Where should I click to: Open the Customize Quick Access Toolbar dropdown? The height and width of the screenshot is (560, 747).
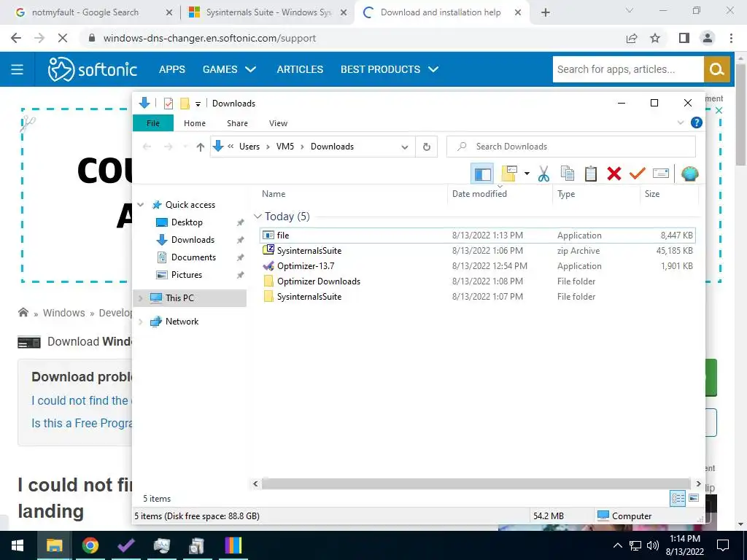198,104
